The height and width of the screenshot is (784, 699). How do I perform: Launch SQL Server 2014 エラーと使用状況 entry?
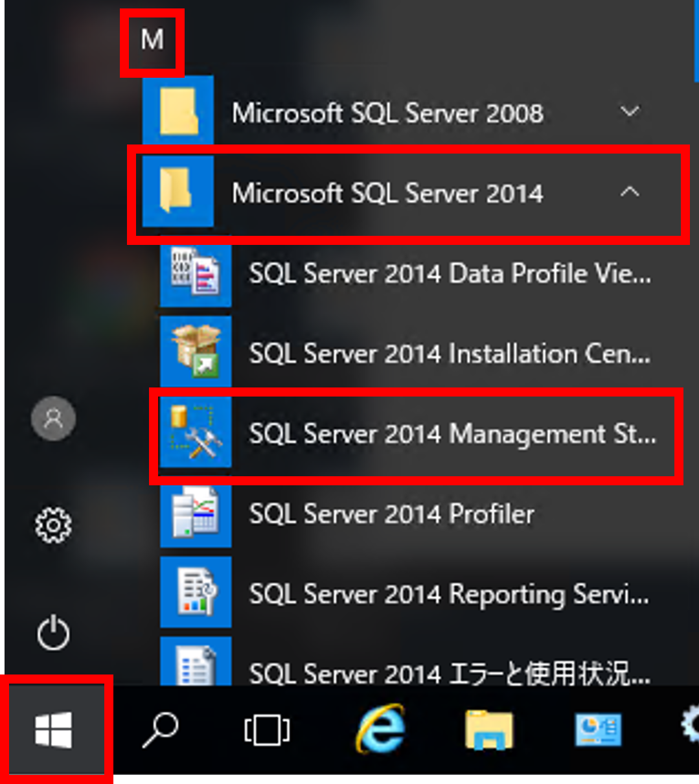coord(451,674)
